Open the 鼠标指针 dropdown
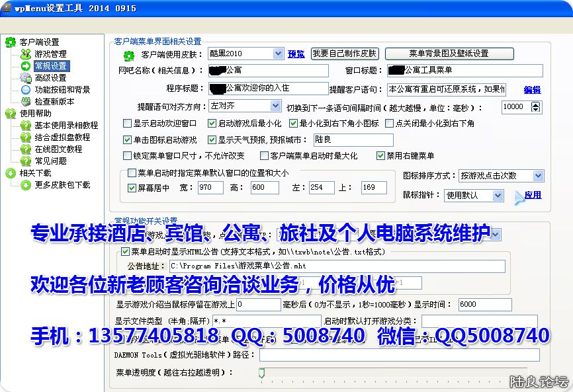This screenshot has width=573, height=392. coord(498,196)
